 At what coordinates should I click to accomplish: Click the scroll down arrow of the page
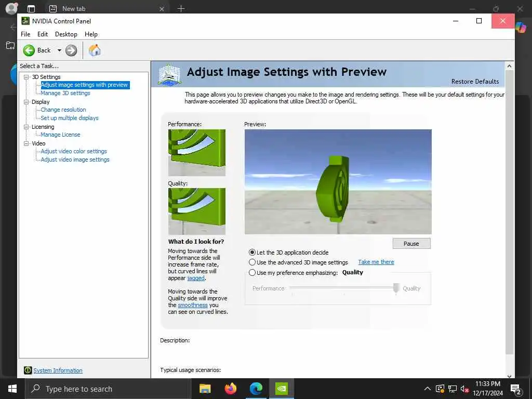click(509, 376)
